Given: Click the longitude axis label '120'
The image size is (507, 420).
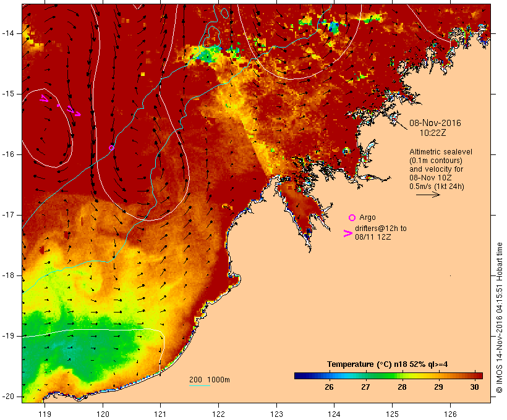Looking at the screenshot, I should tap(103, 414).
